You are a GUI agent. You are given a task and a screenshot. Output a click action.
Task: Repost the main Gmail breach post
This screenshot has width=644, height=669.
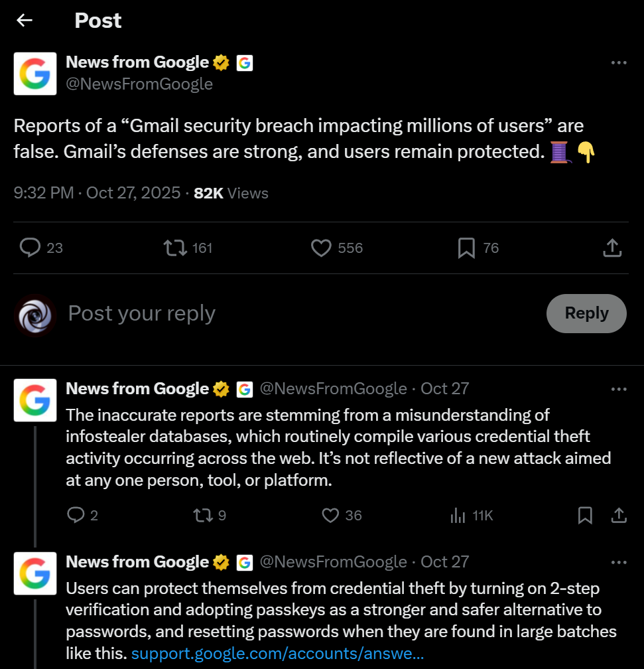click(x=174, y=248)
